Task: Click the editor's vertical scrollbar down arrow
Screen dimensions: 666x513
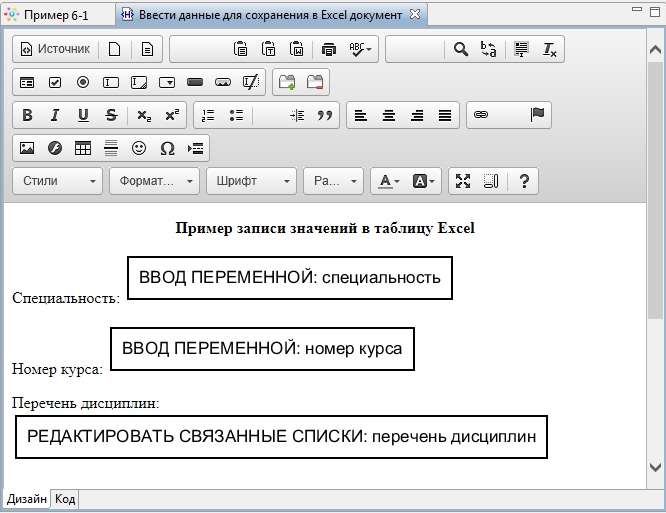Action: [x=656, y=467]
